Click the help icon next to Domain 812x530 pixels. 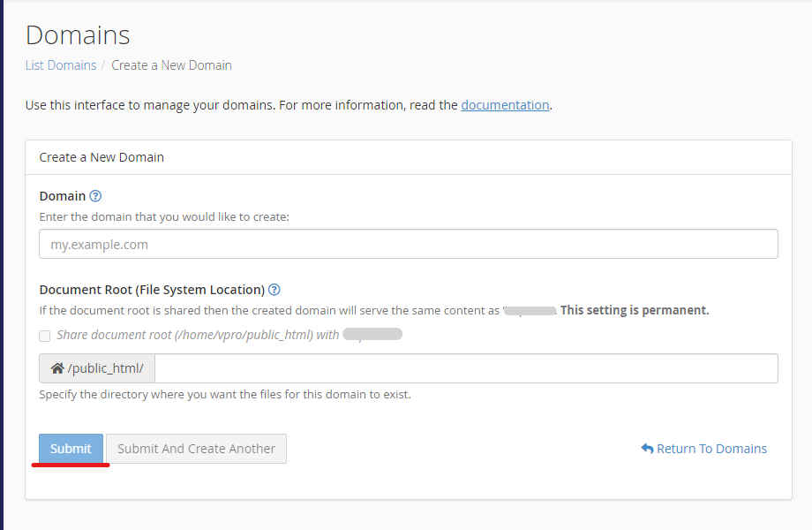(x=96, y=196)
